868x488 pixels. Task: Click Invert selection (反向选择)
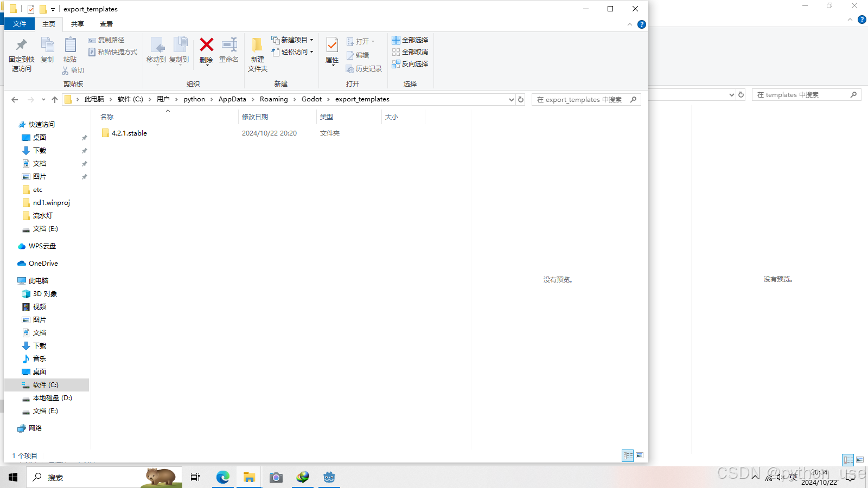(410, 64)
